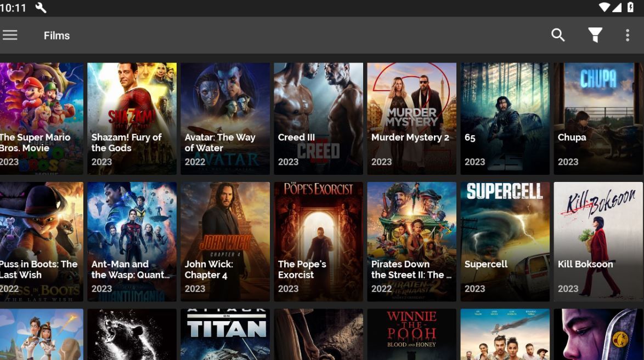
Task: Click the Films page title
Action: 57,36
